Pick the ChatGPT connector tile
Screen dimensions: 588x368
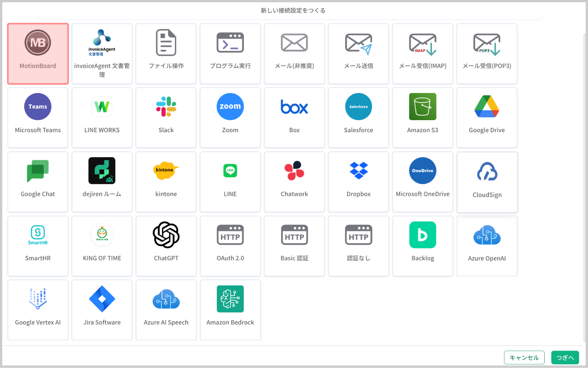tap(166, 246)
